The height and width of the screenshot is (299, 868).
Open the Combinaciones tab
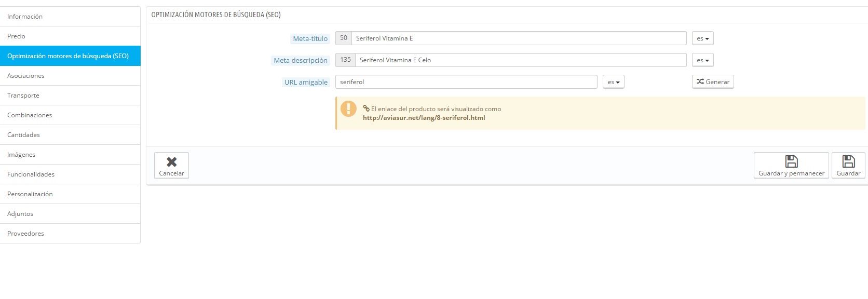click(x=70, y=115)
